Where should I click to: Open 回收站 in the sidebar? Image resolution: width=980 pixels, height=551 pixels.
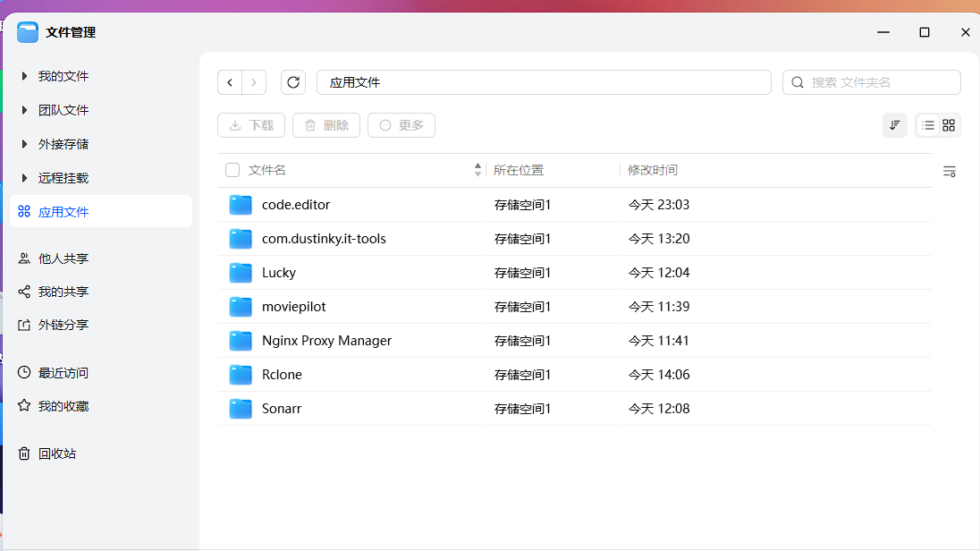56,454
